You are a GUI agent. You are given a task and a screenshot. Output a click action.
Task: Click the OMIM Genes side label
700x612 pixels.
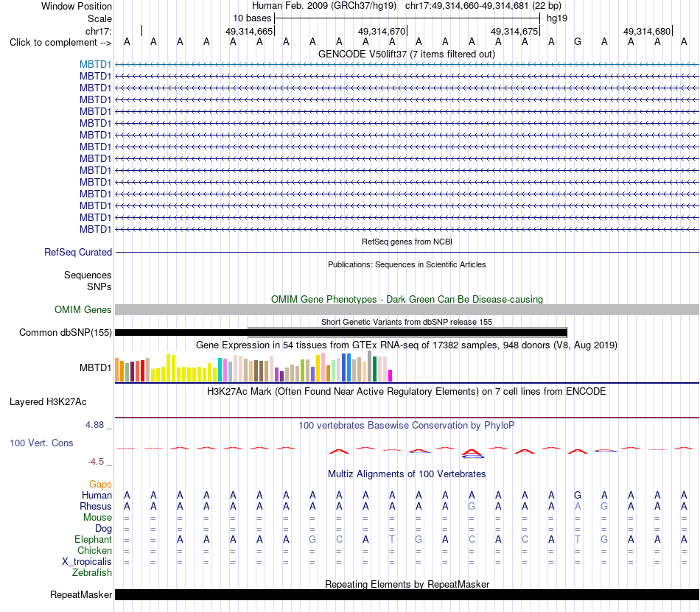point(83,309)
